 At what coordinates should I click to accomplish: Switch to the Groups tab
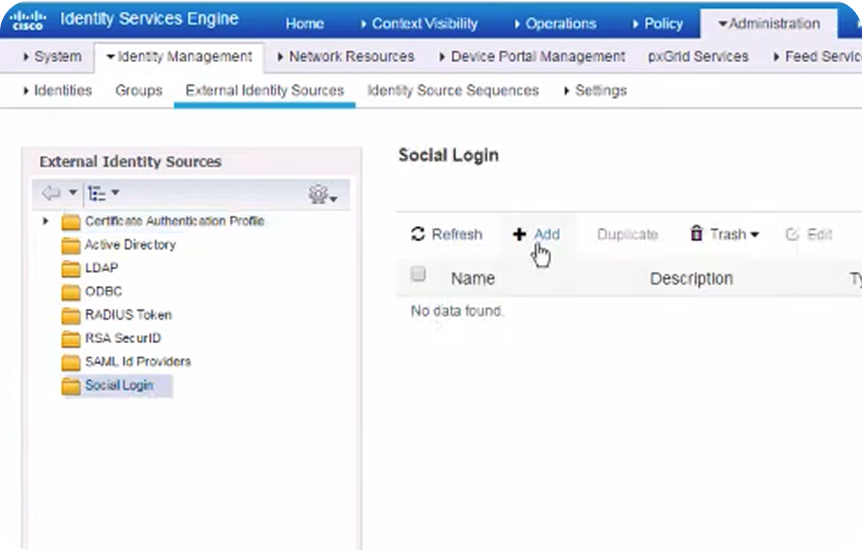[139, 91]
